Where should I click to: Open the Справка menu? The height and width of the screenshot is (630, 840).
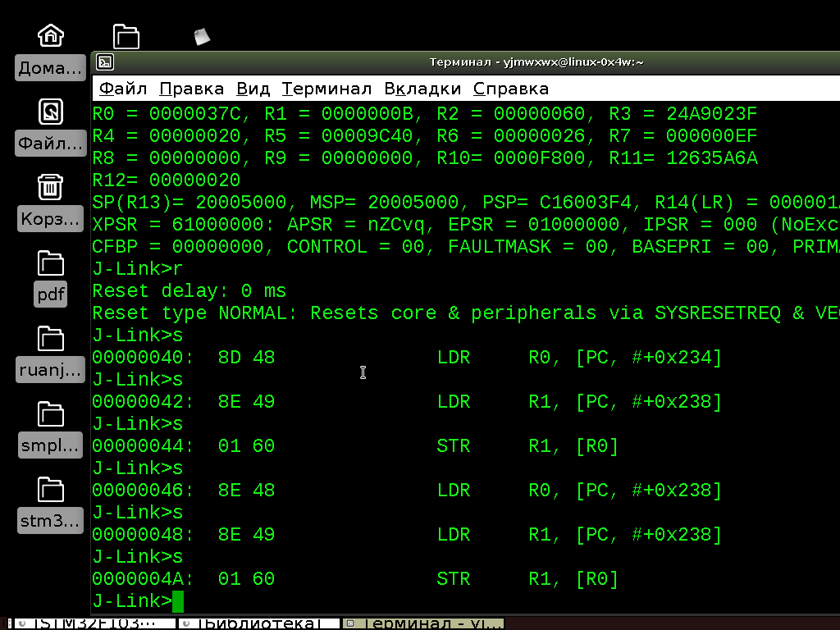(511, 89)
